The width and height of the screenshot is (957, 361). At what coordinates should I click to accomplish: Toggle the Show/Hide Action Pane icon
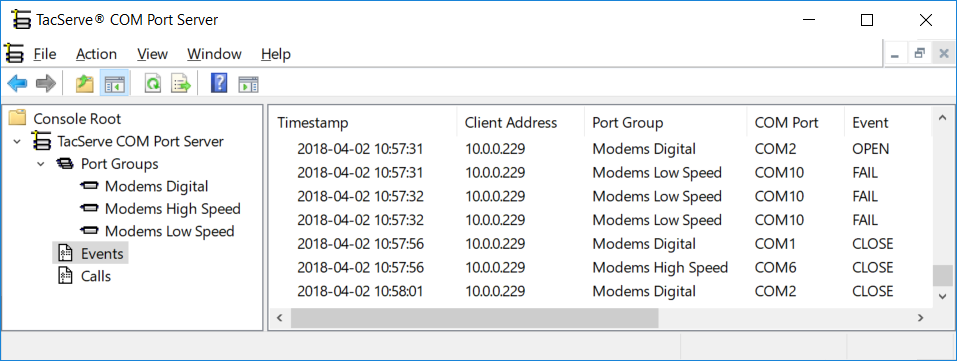coord(248,84)
